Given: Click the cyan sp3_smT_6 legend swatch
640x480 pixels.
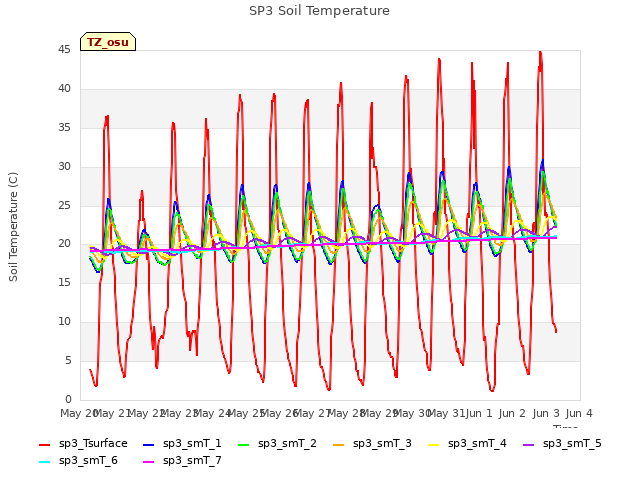Looking at the screenshot, I should (x=44, y=462).
